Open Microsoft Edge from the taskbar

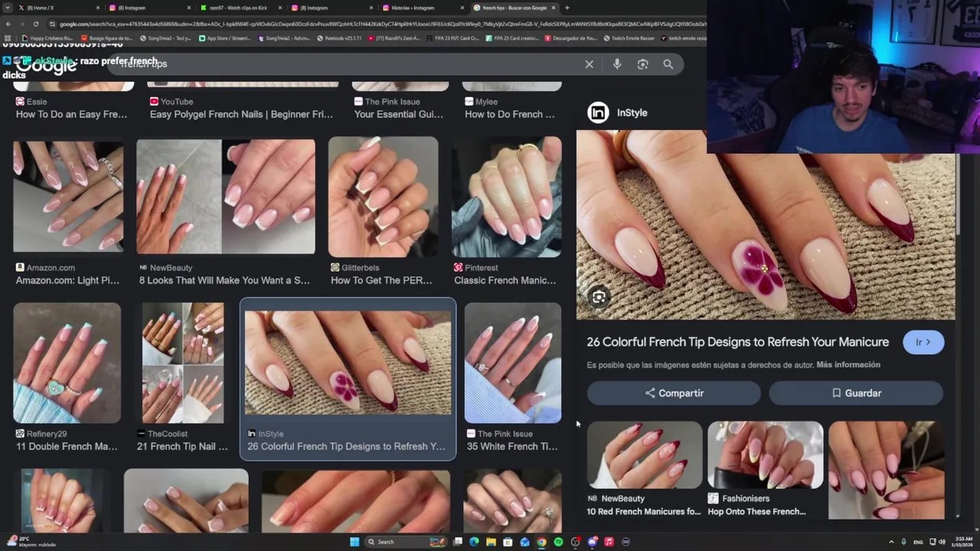click(474, 542)
